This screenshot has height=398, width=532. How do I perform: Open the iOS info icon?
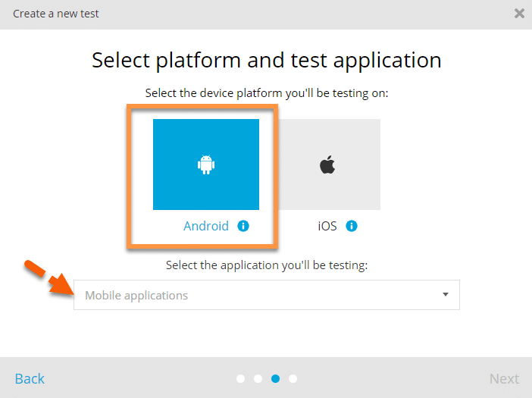point(352,226)
